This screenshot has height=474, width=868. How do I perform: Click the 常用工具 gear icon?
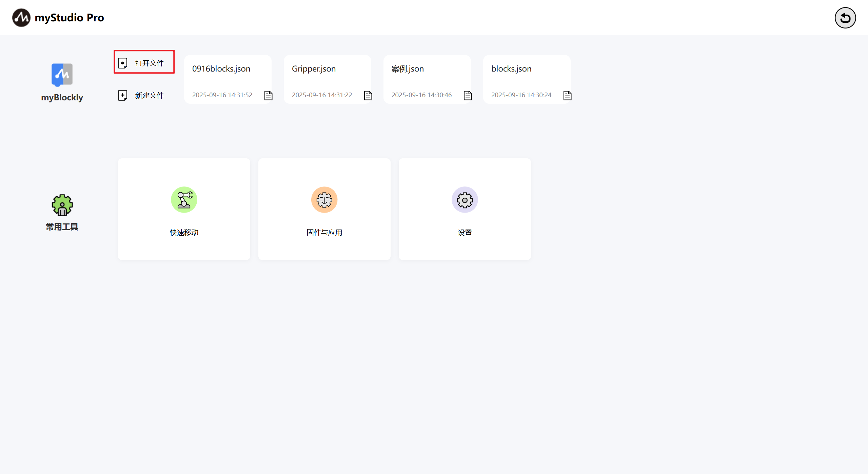click(62, 205)
